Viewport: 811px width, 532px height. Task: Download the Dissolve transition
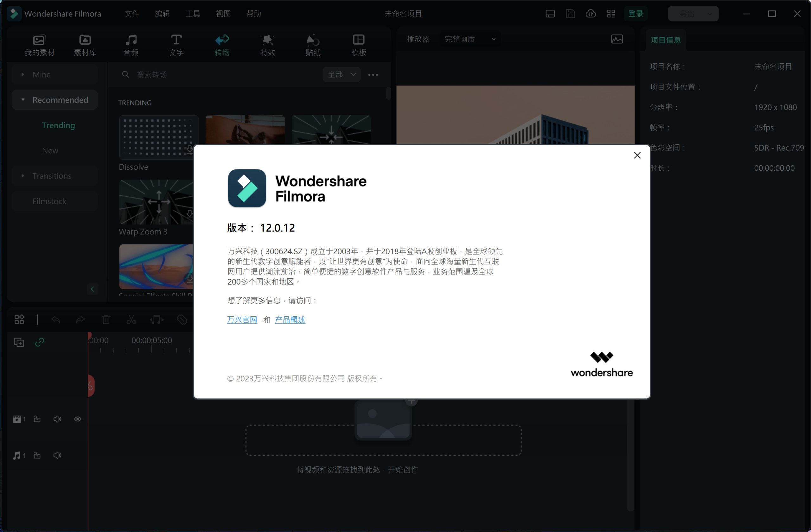pos(189,149)
